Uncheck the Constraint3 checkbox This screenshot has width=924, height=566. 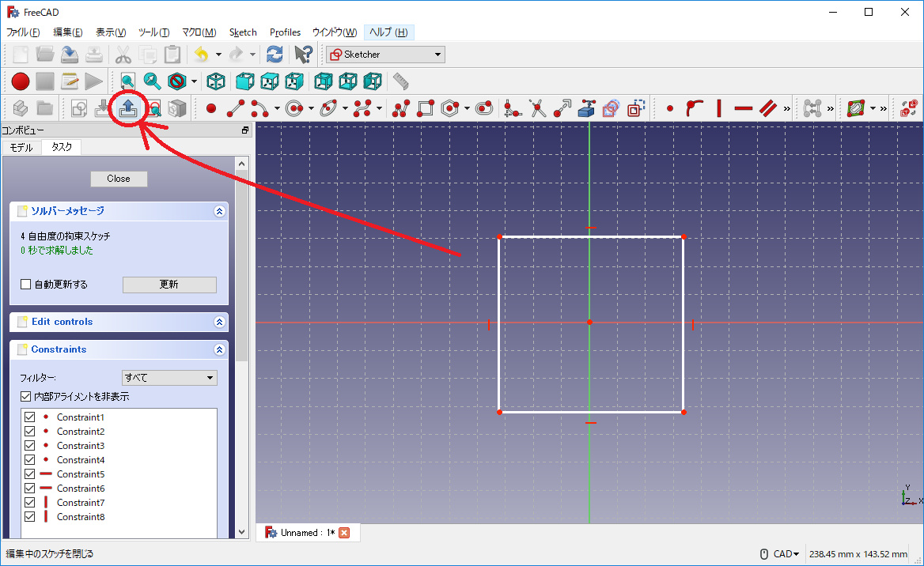point(29,445)
